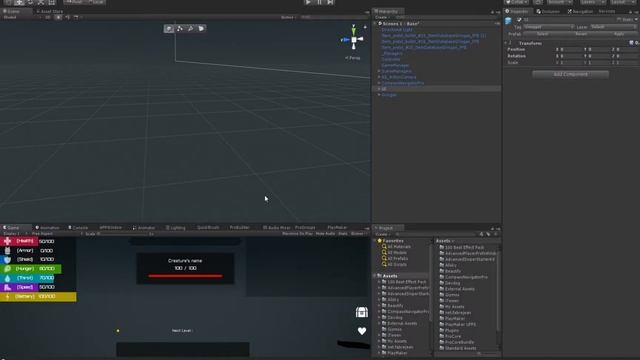Switch to the Animator tab
Viewport: 640px width, 360px height.
144,228
